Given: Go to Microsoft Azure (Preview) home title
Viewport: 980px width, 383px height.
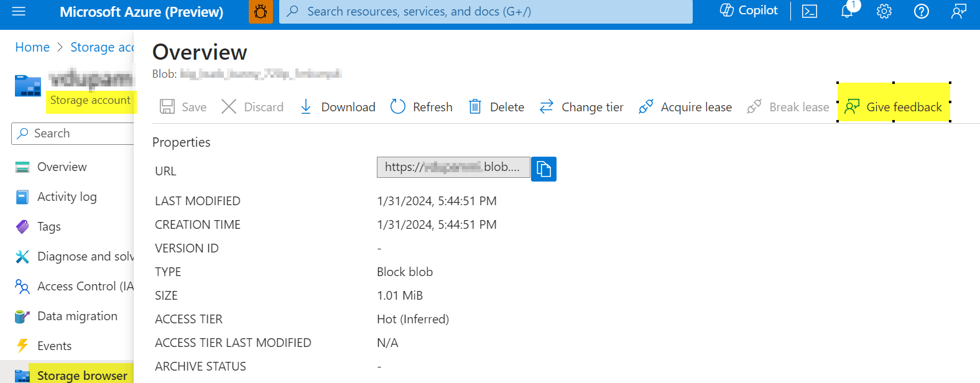Looking at the screenshot, I should (141, 12).
